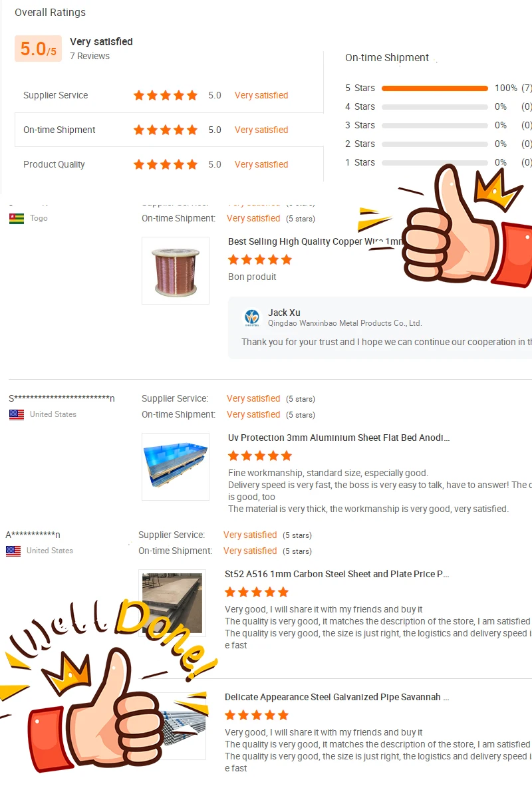Open Delicate Appearance Steel Galvanized Pipe link

(336, 697)
